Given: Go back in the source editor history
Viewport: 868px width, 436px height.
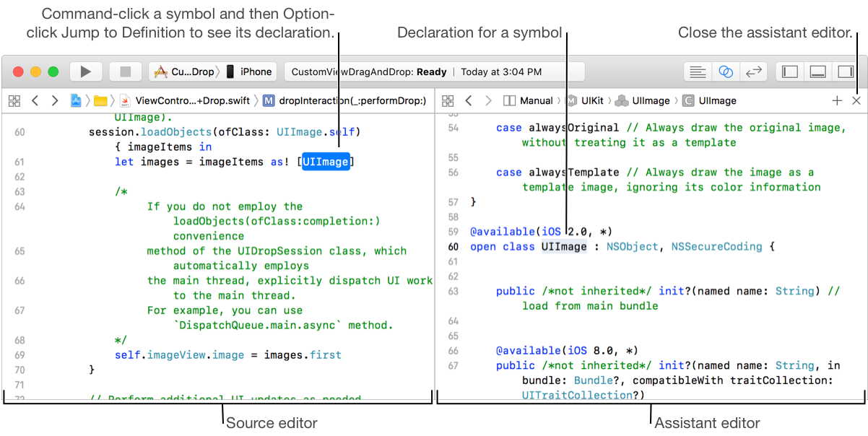Looking at the screenshot, I should pos(35,100).
